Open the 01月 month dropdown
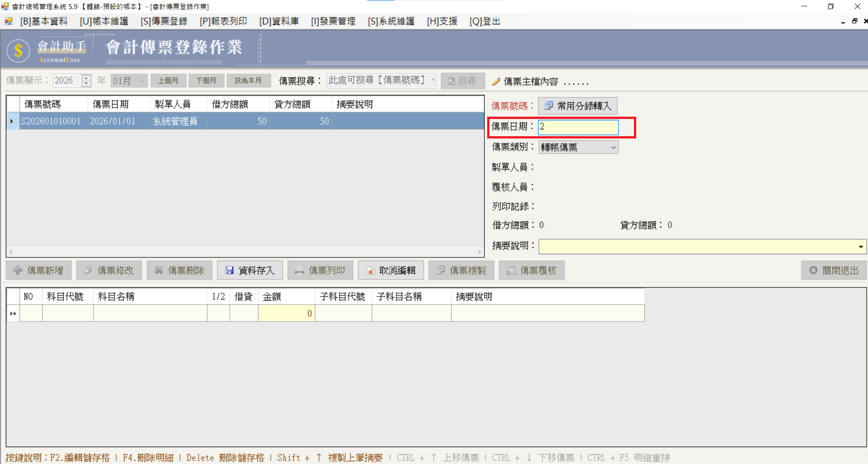This screenshot has height=464, width=868. [x=142, y=80]
